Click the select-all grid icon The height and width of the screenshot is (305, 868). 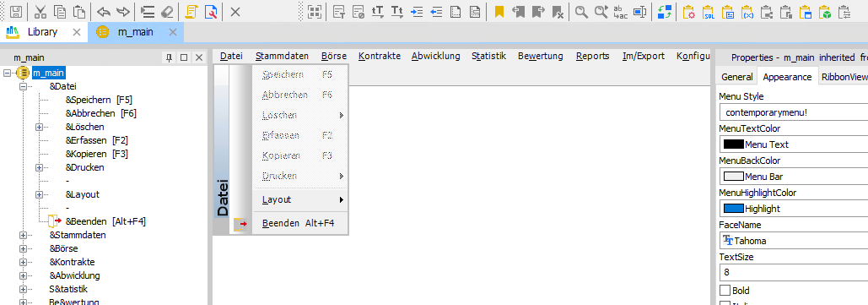tap(315, 12)
